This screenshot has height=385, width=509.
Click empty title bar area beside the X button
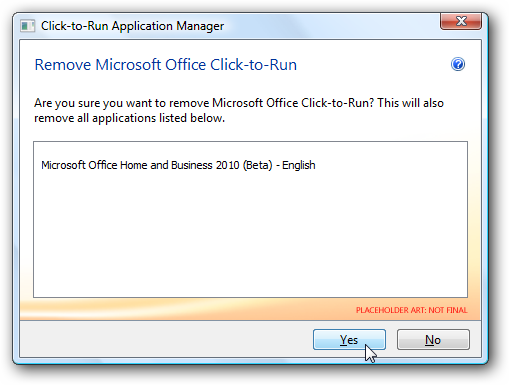click(x=333, y=26)
